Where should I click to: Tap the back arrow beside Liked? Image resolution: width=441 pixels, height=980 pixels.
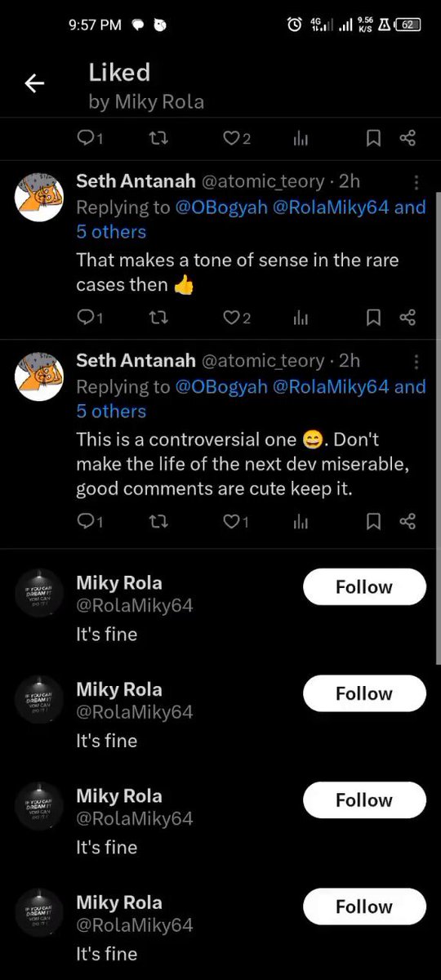coord(34,83)
